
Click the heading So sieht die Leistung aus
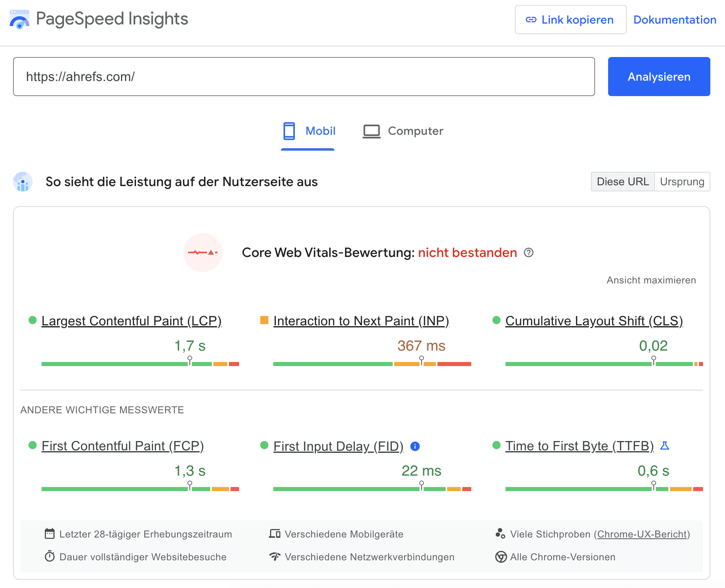pyautogui.click(x=182, y=182)
